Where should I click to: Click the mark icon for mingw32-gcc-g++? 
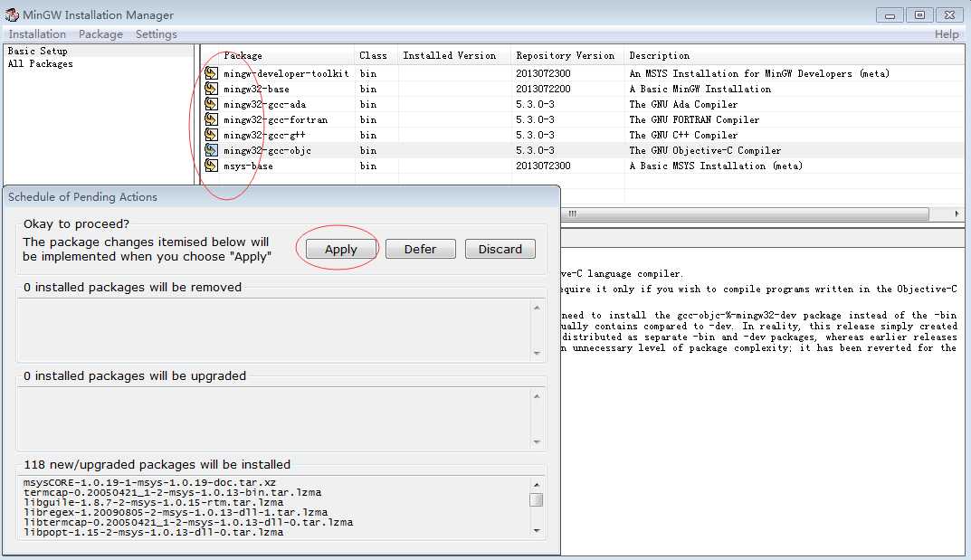(211, 135)
